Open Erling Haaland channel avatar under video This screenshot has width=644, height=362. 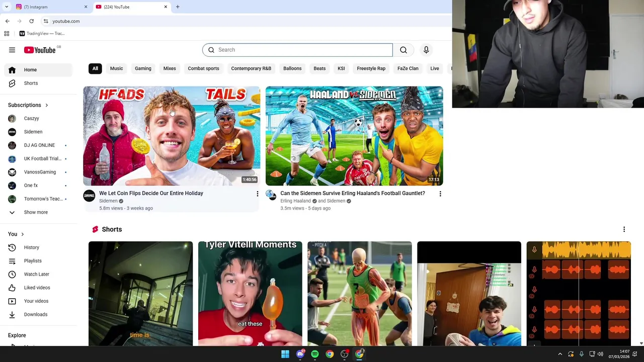click(270, 195)
